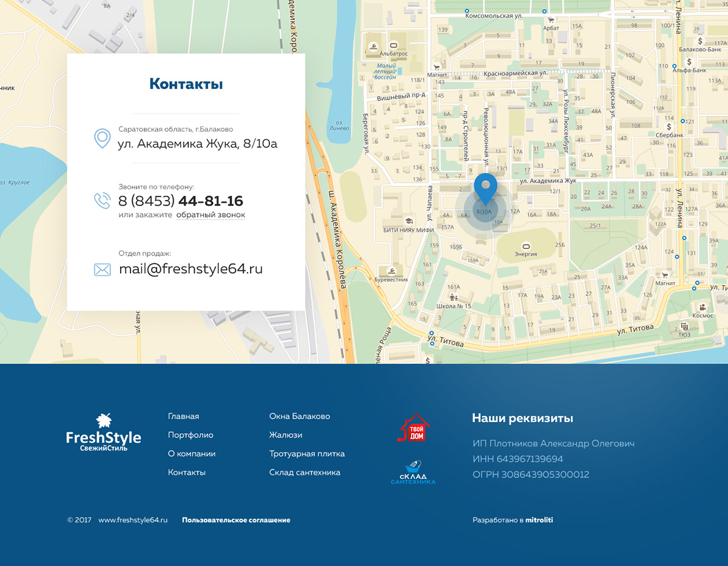Screen dimensions: 728x566
Task: Click the phone icon in Contacts card
Action: pyautogui.click(x=102, y=200)
